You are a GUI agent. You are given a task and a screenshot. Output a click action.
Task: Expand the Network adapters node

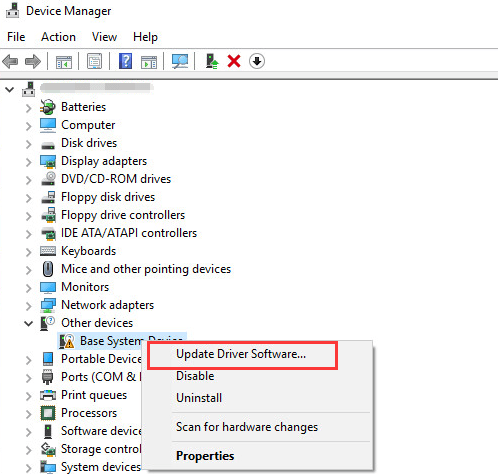(x=29, y=306)
